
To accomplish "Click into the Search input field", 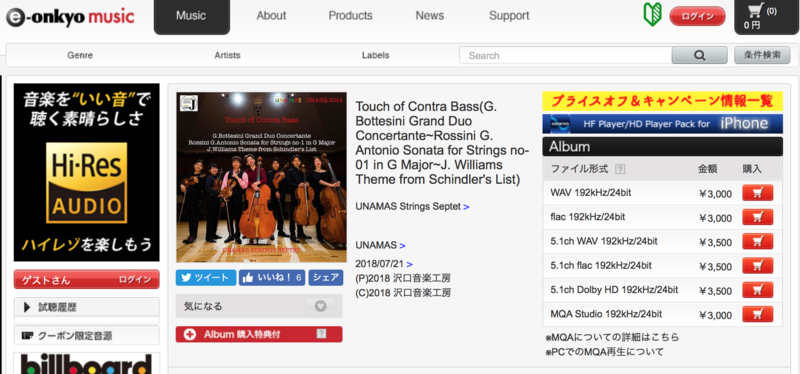I will pyautogui.click(x=565, y=55).
